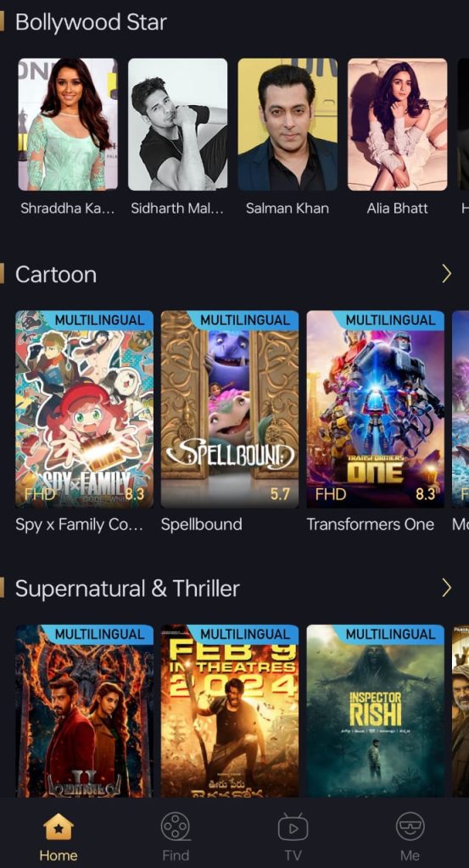Image resolution: width=469 pixels, height=868 pixels.
Task: Tap the Home star icon
Action: click(x=59, y=827)
